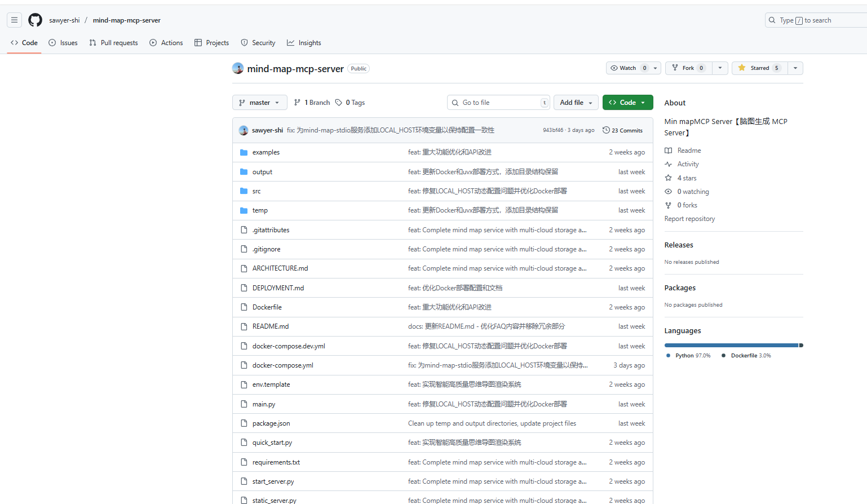This screenshot has width=867, height=504.
Task: Open the Pull requests tab
Action: point(113,43)
